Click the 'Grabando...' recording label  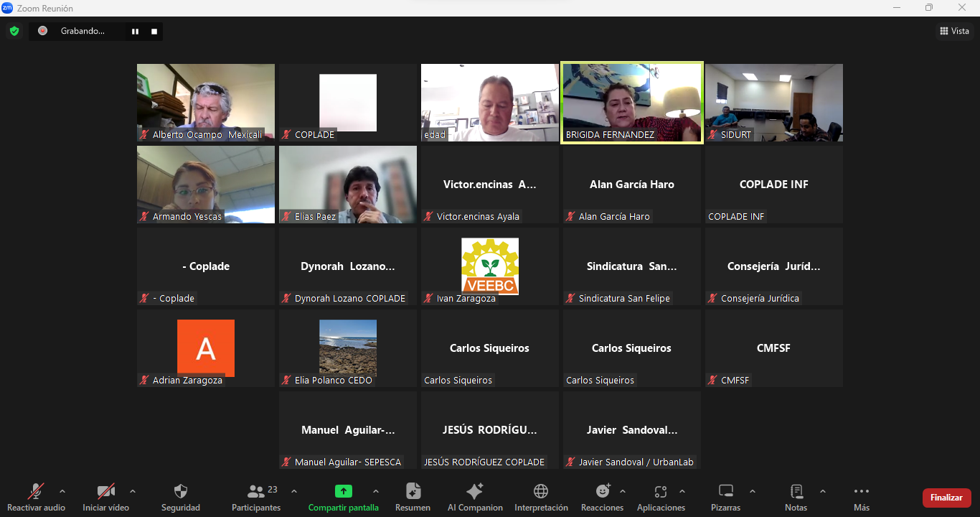click(x=83, y=31)
